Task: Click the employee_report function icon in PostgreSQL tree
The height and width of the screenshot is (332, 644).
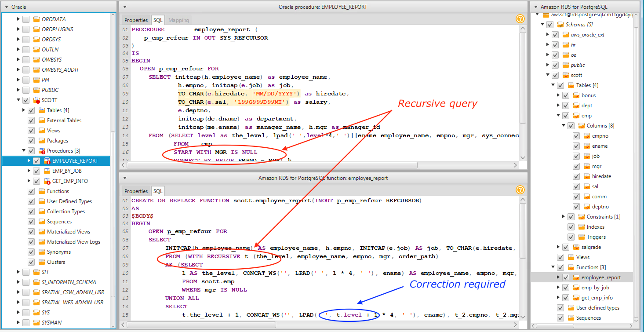Action: [576, 277]
